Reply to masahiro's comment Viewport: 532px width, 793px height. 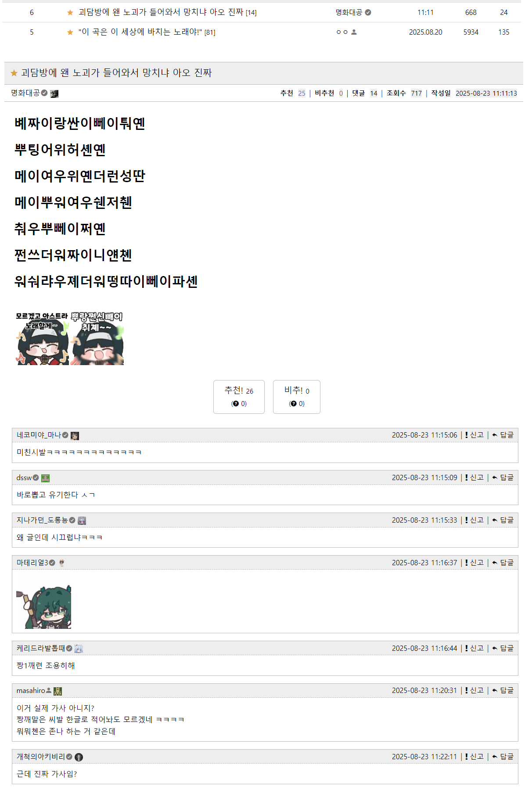tap(503, 690)
